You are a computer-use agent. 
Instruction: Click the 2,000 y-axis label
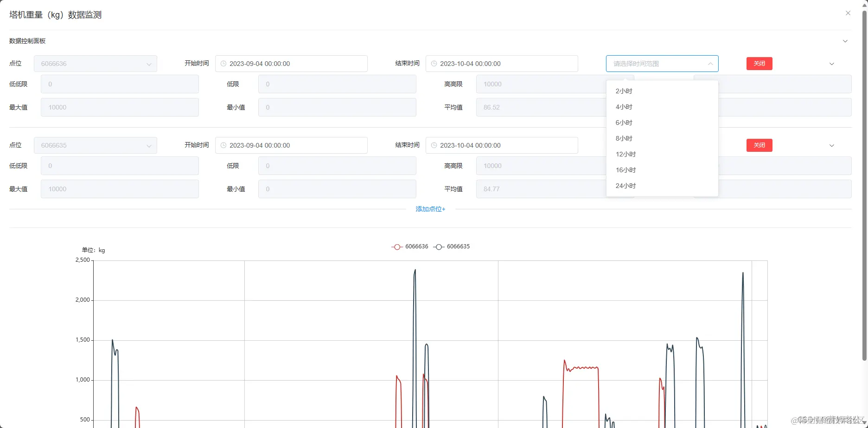click(x=83, y=300)
